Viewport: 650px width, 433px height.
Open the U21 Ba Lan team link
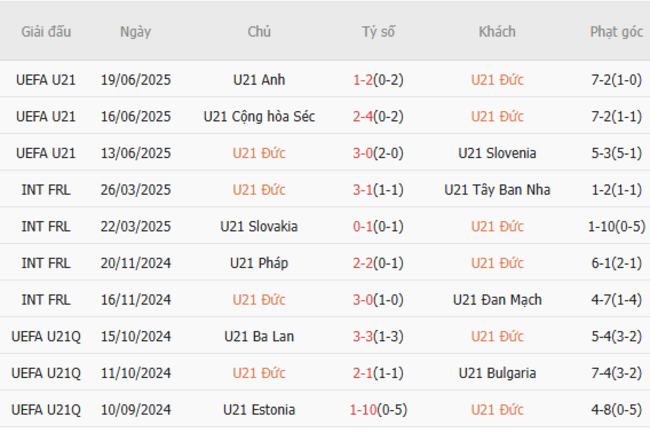click(x=259, y=336)
